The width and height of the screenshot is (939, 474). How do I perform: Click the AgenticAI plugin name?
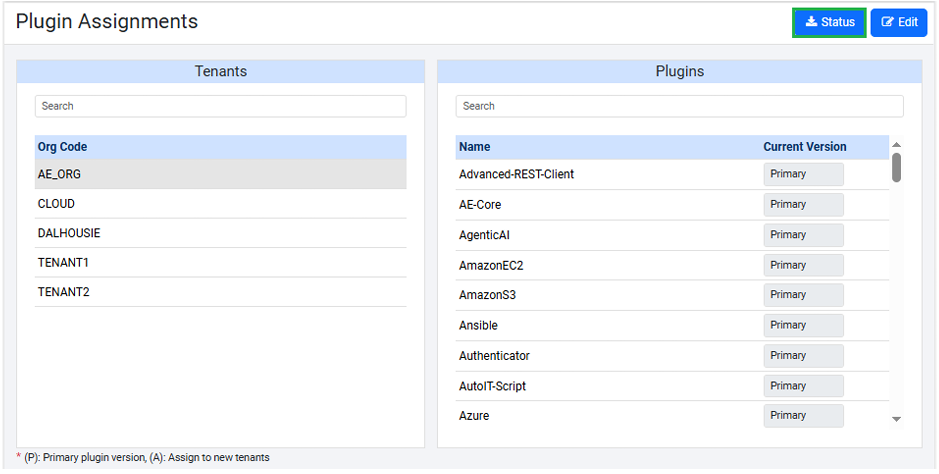tap(484, 235)
